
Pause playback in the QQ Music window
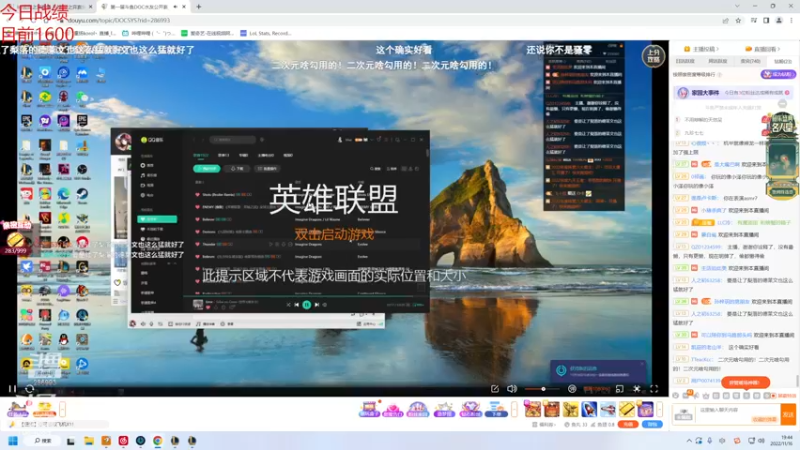coord(307,305)
